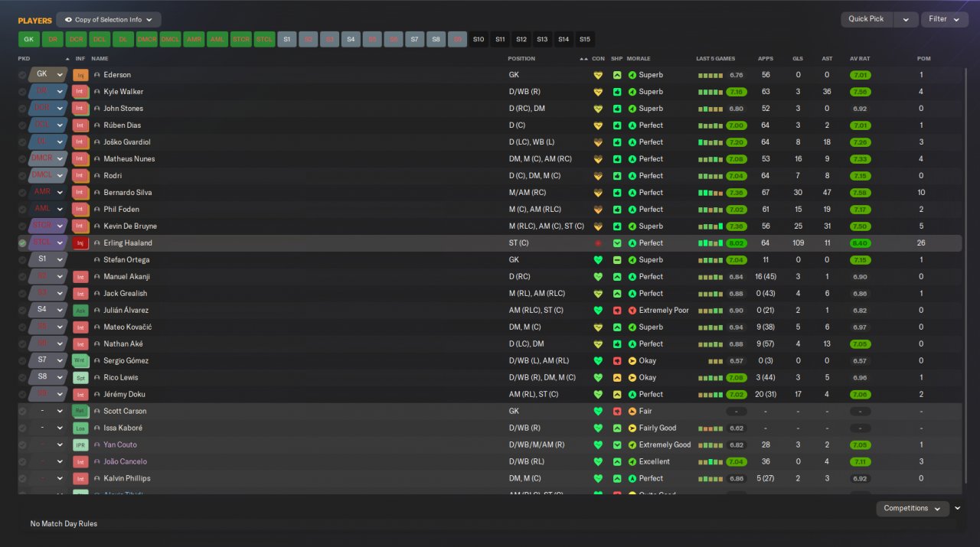Viewport: 980px width, 547px height.
Task: Toggle the picked checkmark for Rico Lewis
Action: point(22,378)
